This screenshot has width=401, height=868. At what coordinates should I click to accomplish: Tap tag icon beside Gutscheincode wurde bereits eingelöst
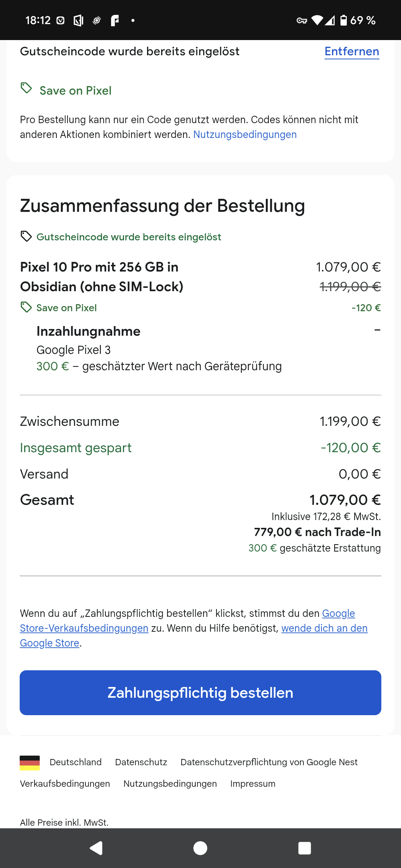26,236
